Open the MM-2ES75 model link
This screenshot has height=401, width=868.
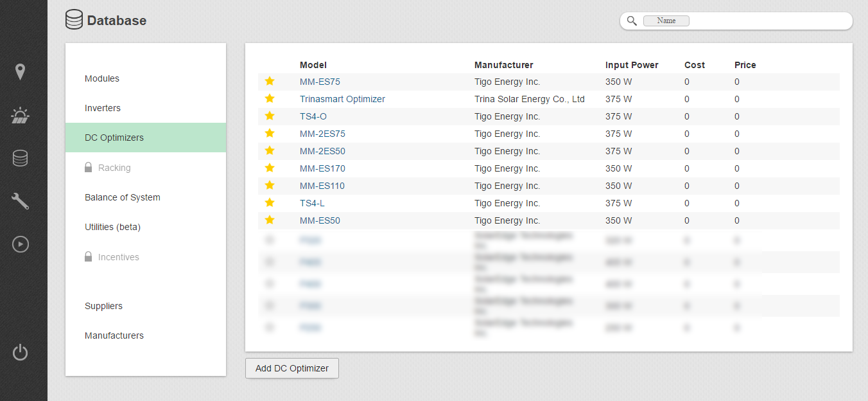(322, 134)
